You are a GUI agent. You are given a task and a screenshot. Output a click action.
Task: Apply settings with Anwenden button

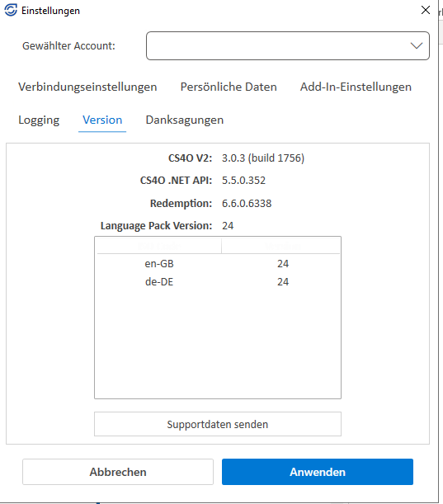318,472
